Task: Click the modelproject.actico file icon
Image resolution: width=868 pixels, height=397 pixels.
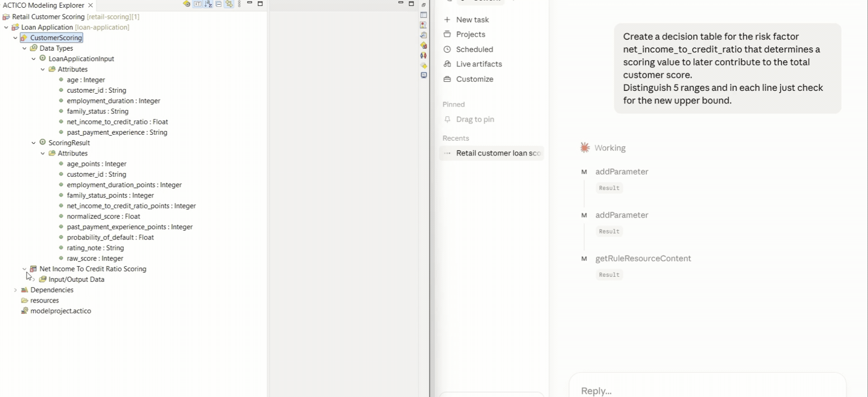Action: [24, 311]
